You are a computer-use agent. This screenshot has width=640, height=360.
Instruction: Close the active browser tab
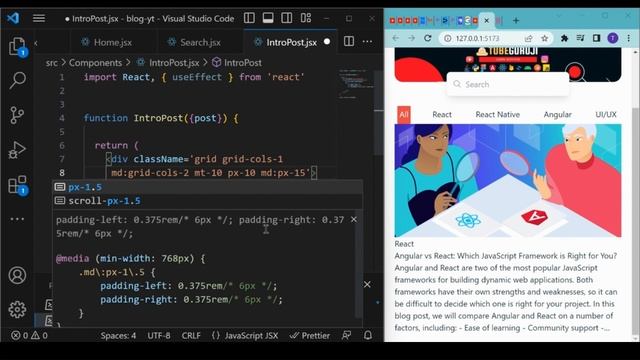click(487, 20)
